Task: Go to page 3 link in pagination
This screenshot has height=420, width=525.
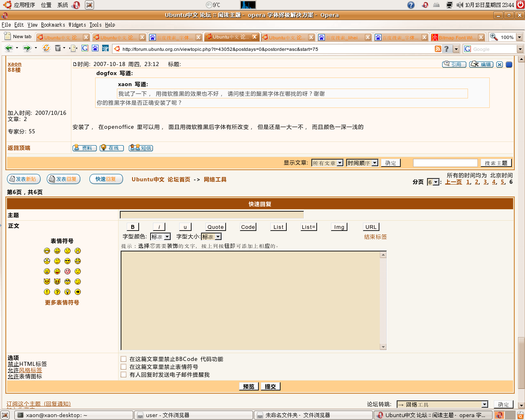Action: (x=485, y=182)
